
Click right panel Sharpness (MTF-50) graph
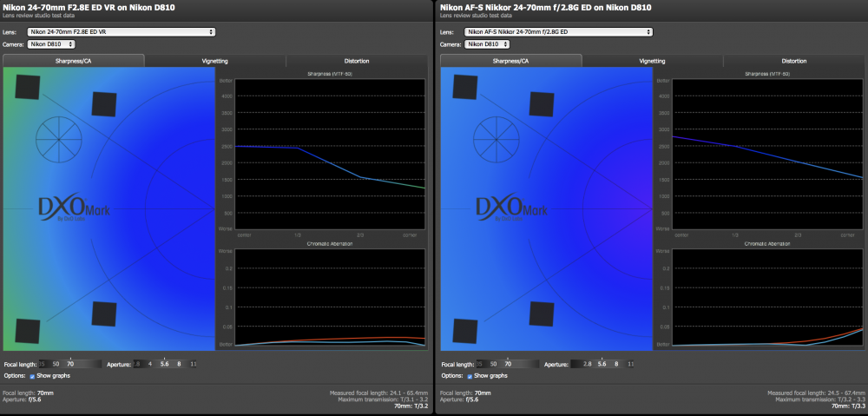767,154
